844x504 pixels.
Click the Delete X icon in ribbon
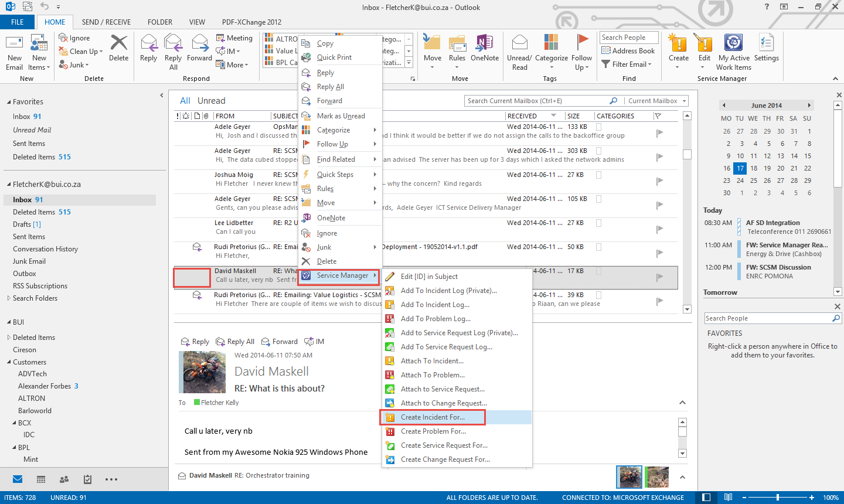(119, 43)
